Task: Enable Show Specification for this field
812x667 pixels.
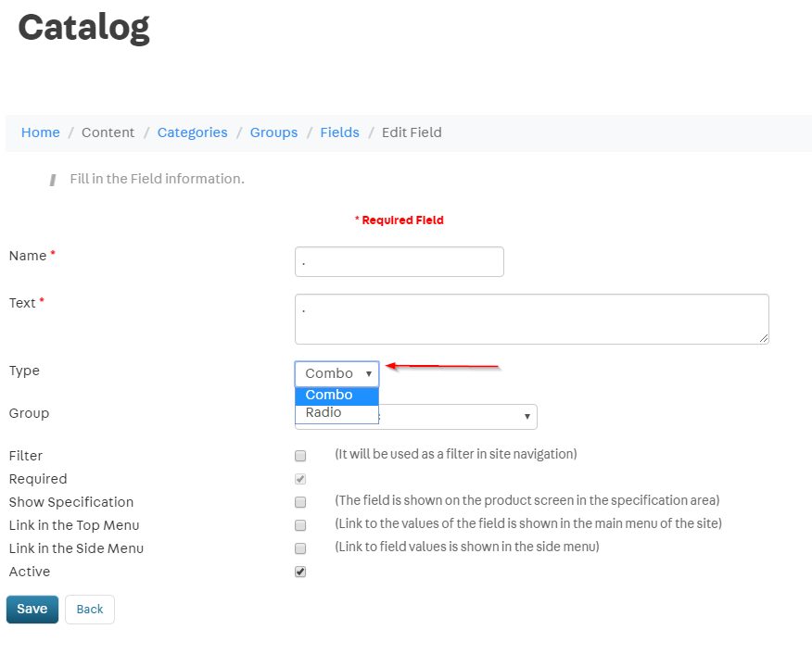Action: click(x=299, y=502)
